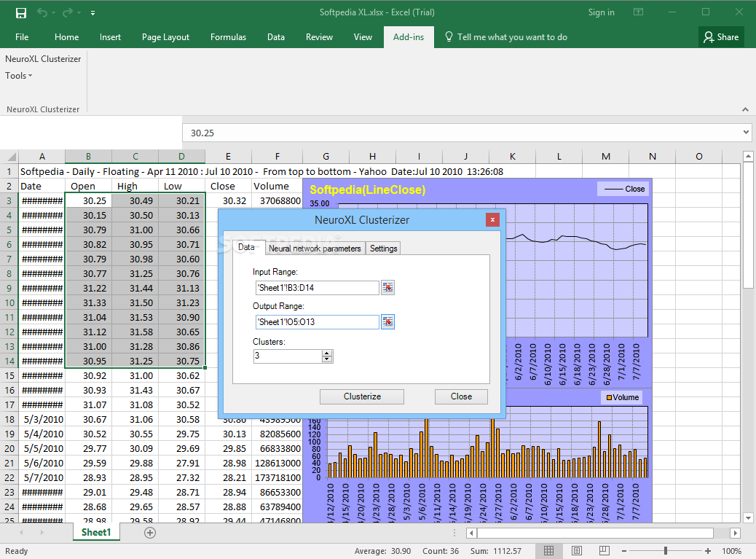Screen dimensions: 756x559
Task: Close the NeuroXL Clusterizer dialog with the red X
Action: click(492, 220)
